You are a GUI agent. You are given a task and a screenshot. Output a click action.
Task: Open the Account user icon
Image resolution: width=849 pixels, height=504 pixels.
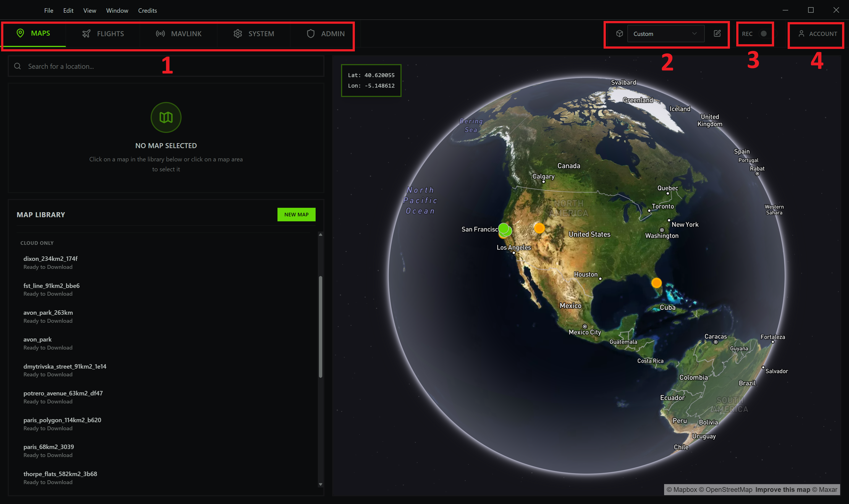(x=801, y=34)
